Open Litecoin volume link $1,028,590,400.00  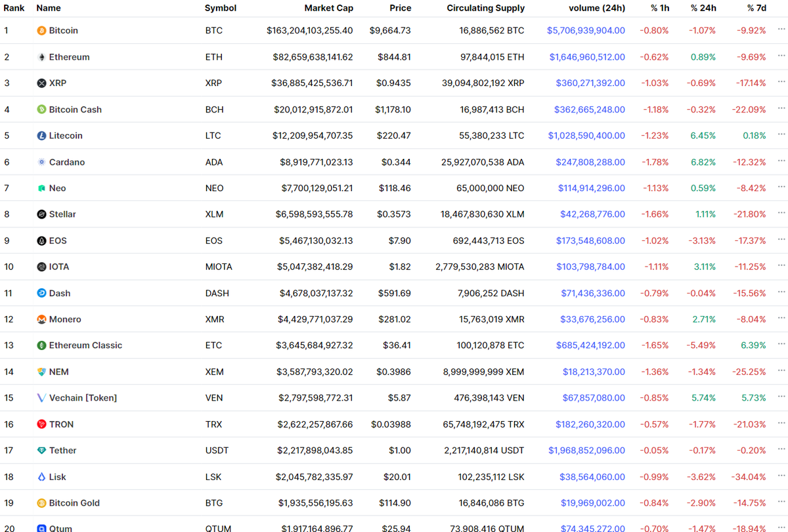(x=586, y=136)
